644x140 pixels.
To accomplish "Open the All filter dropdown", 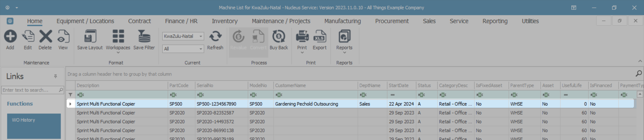I will tap(201, 49).
